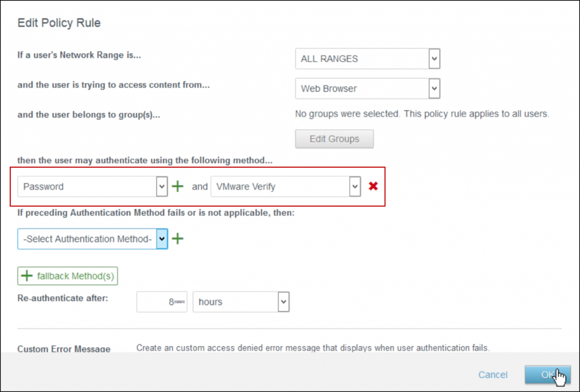Click the plus icon inside fallback Method(s)
Screen dimensions: 580x392
point(27,276)
